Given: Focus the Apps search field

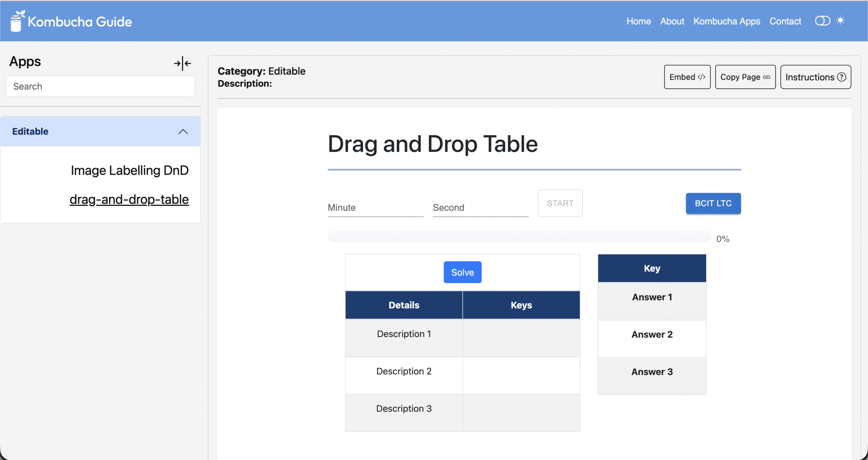Looking at the screenshot, I should click(x=100, y=86).
